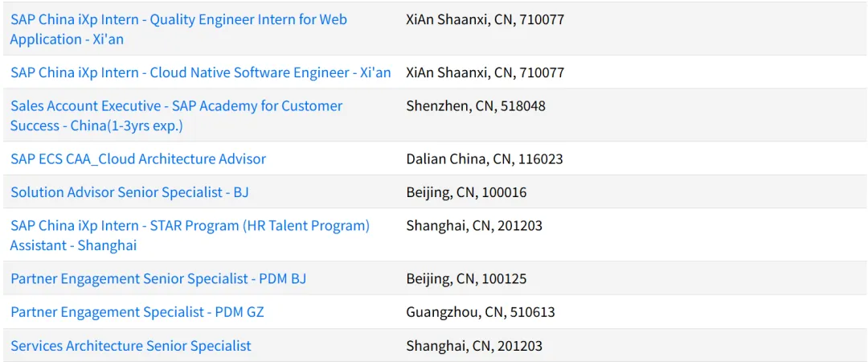Viewport: 868px width, 362px height.
Task: Click location Beijing, CN, 100125
Action: (466, 279)
